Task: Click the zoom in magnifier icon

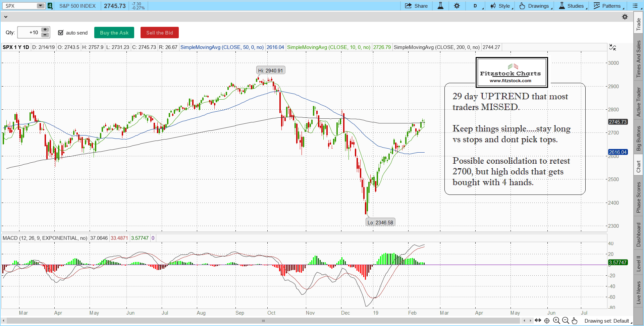Action: 556,321
